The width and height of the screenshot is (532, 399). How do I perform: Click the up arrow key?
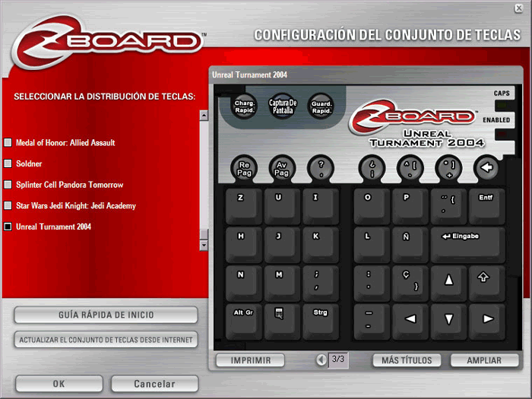[448, 283]
